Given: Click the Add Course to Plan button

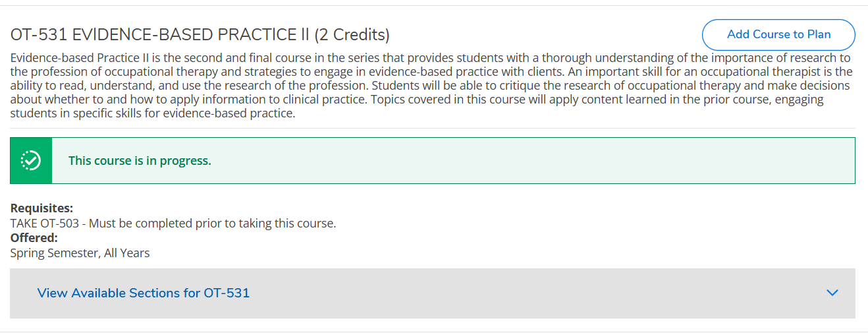Looking at the screenshot, I should tap(778, 35).
